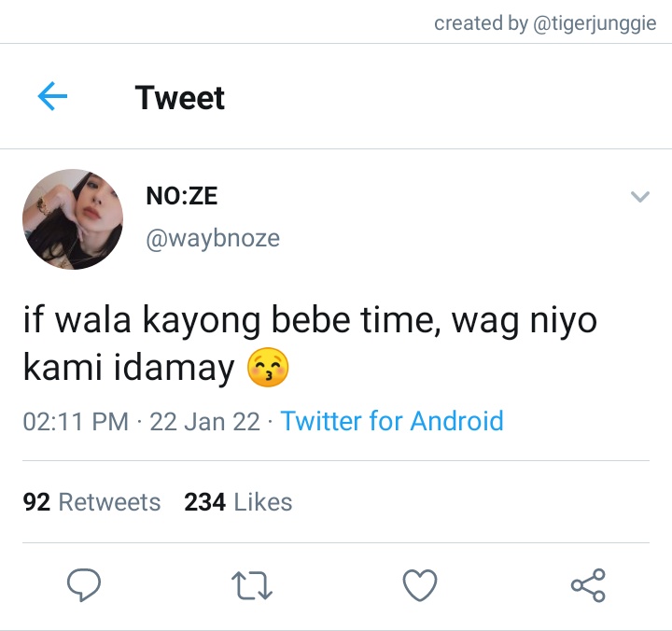Like the tweet with the heart icon
672x631 pixels.
click(420, 585)
